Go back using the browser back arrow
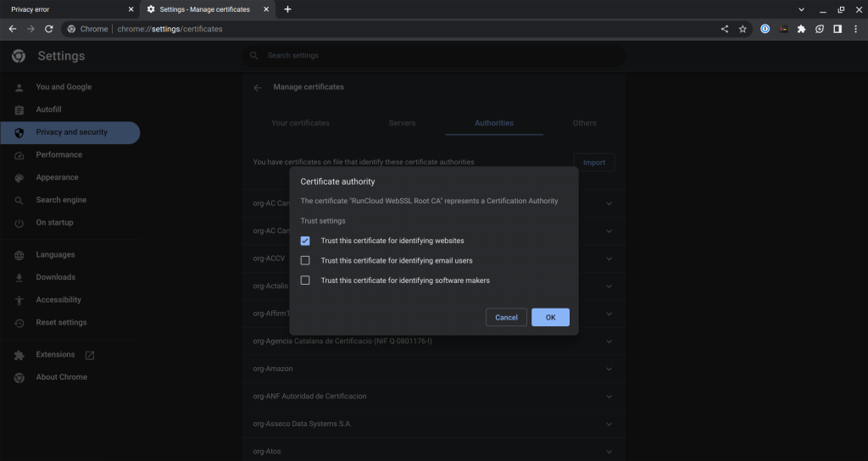 pos(12,29)
